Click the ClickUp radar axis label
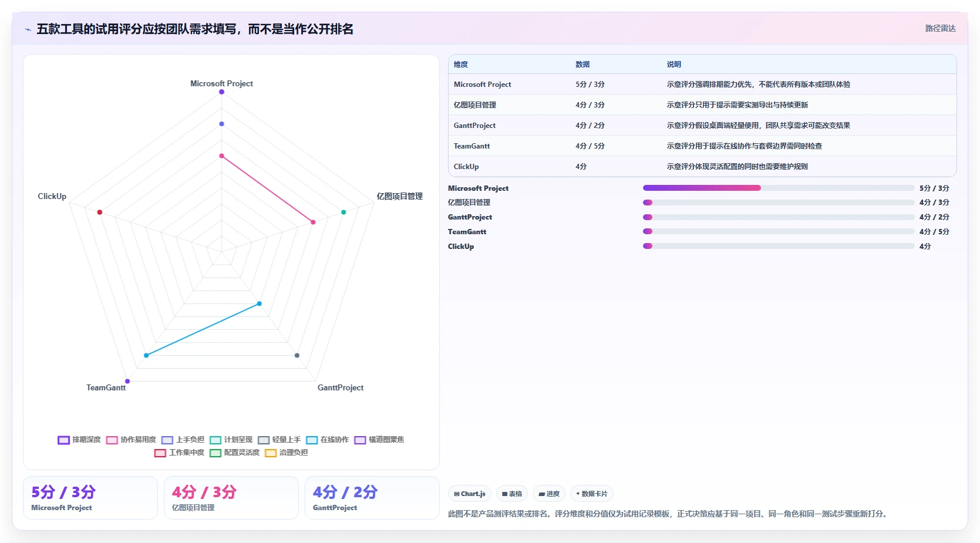 pyautogui.click(x=52, y=196)
